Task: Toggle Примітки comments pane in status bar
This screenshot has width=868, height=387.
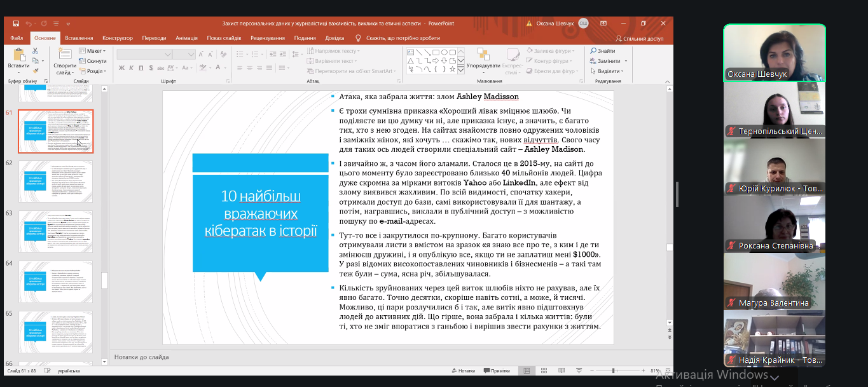Action: pos(496,370)
